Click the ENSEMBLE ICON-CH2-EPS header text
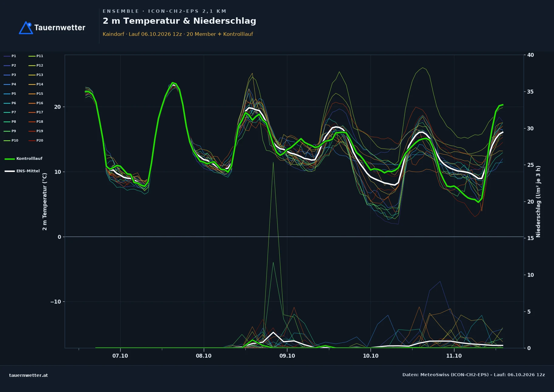Image resolution: width=554 pixels, height=392 pixels. point(164,11)
